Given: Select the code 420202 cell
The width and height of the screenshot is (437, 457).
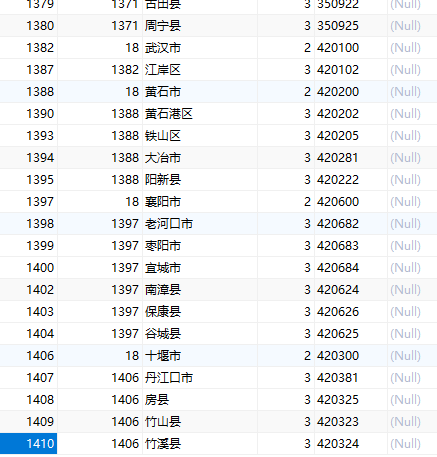Looking at the screenshot, I should tap(351, 114).
